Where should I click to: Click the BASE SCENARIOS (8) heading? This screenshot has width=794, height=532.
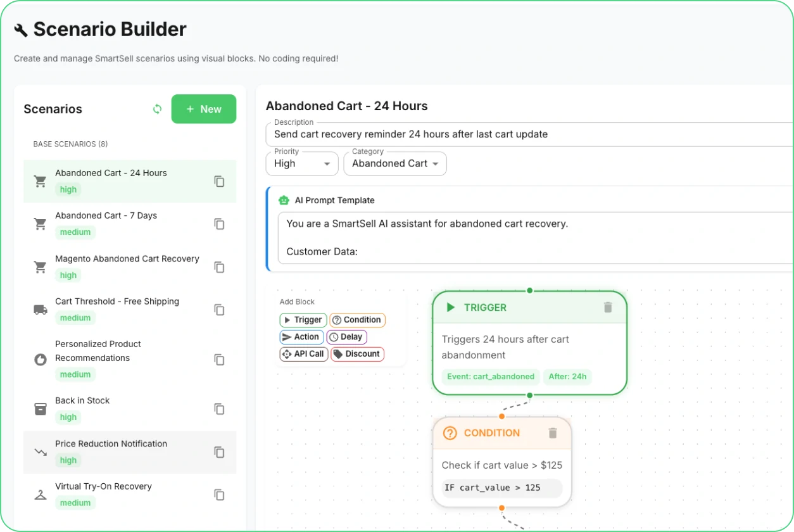pos(70,144)
